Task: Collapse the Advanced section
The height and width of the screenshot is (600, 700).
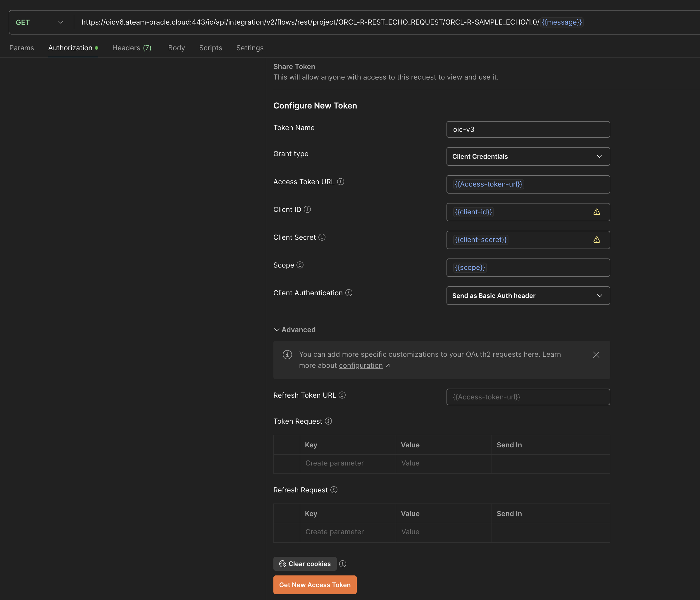Action: 295,330
